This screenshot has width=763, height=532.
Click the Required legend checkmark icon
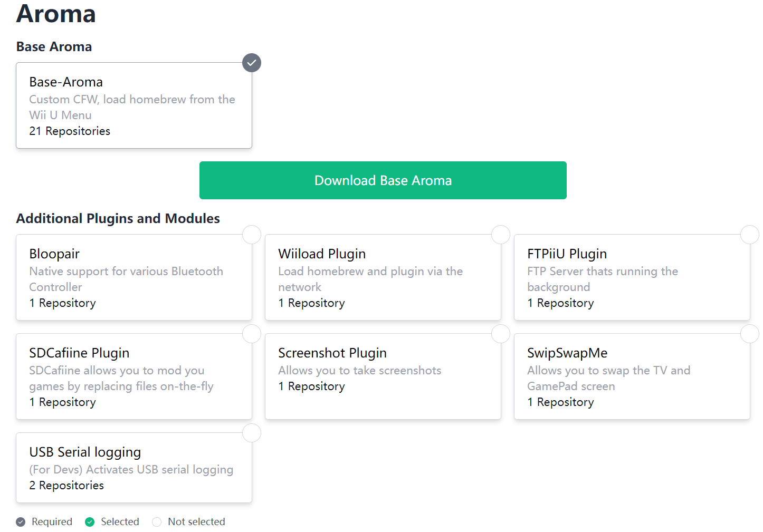[x=21, y=522]
